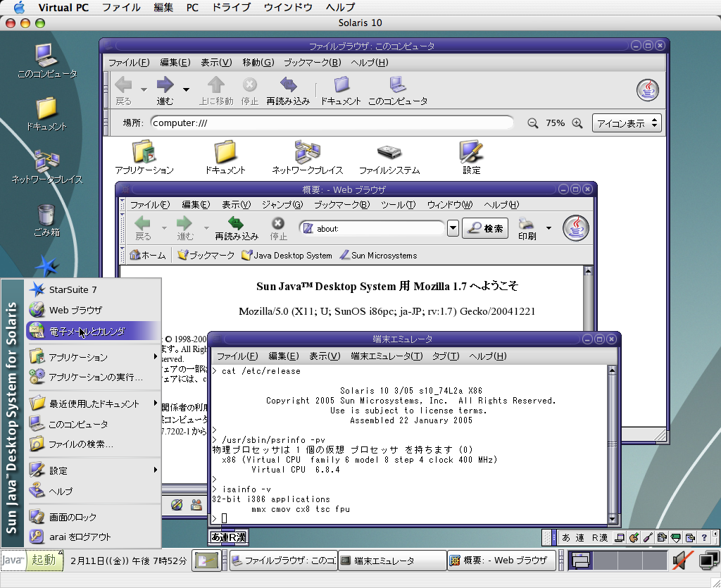
Task: Click the about: URL field in Web browser
Action: coord(372,228)
